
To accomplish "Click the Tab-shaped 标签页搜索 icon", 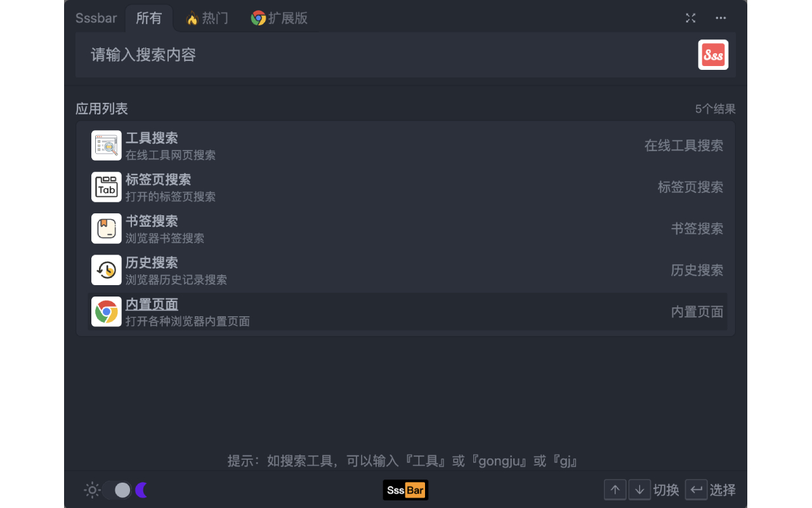I will tap(106, 187).
